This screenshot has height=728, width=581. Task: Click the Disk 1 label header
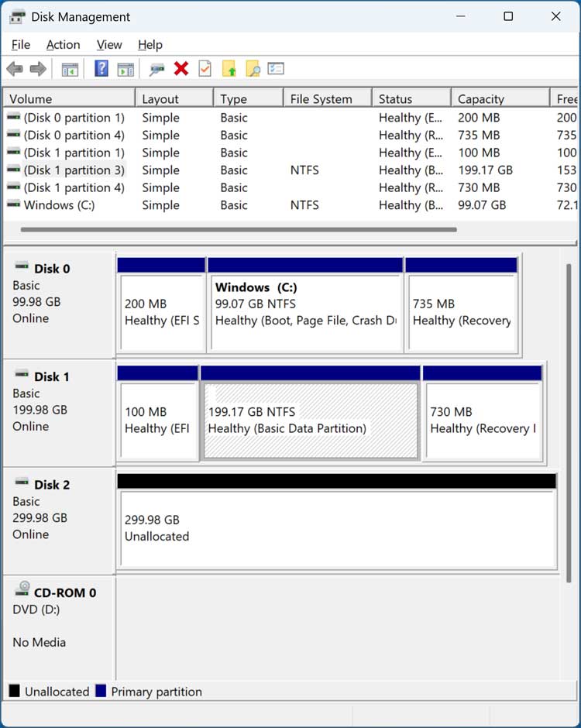click(52, 377)
